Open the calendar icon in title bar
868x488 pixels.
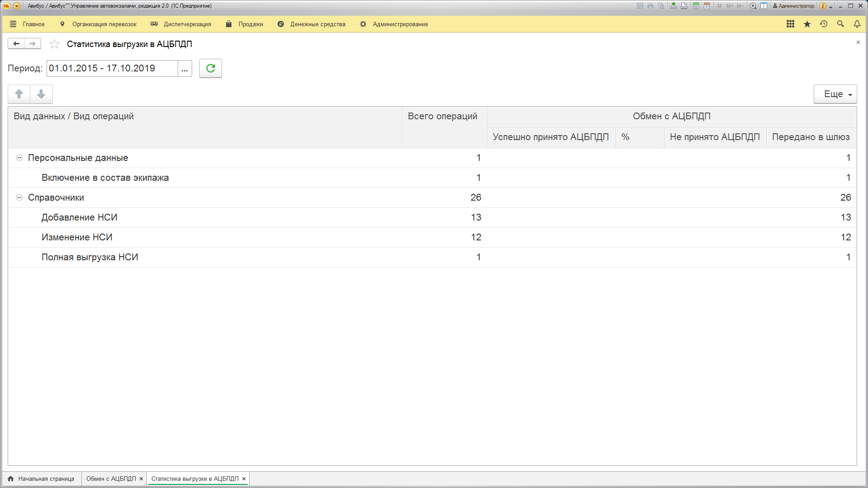point(707,6)
